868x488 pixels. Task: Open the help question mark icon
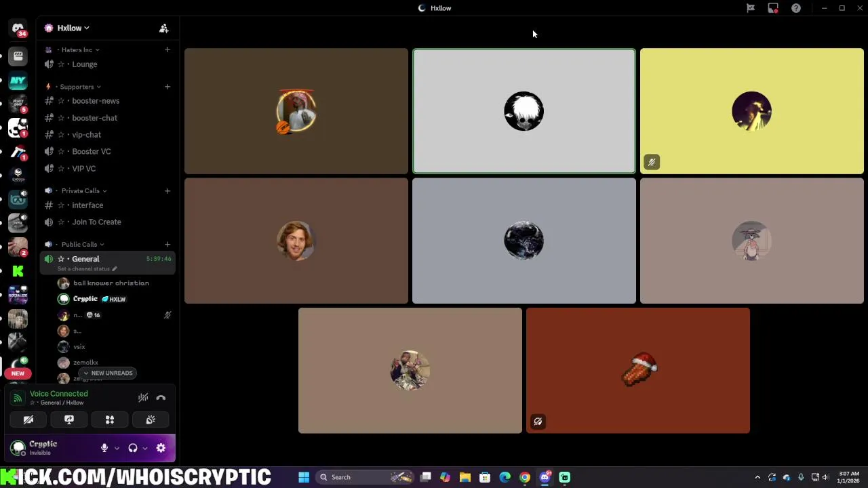point(796,8)
